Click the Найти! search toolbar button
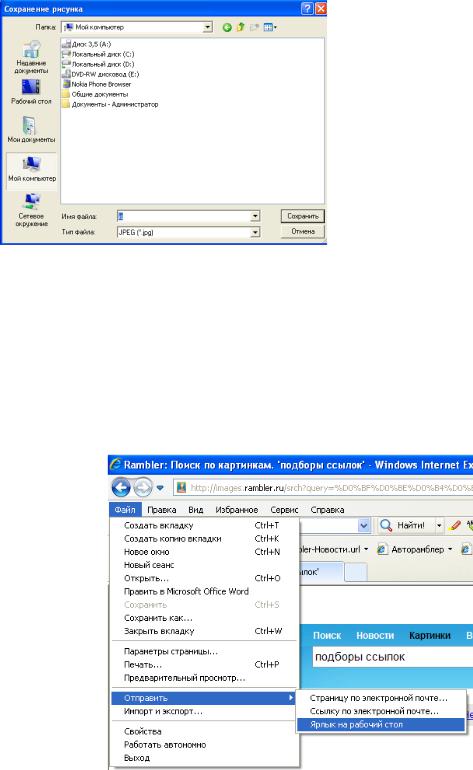Screen dimensions: 473x770 click(x=404, y=525)
